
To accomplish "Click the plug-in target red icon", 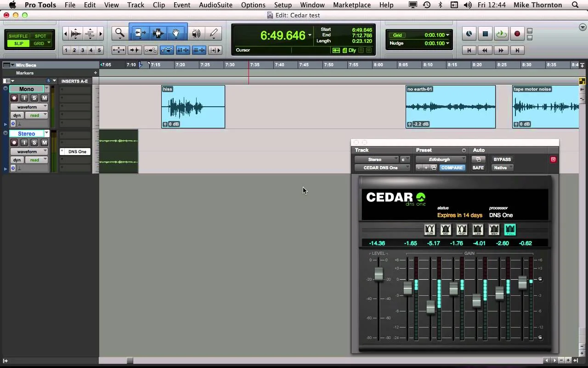I will click(553, 160).
